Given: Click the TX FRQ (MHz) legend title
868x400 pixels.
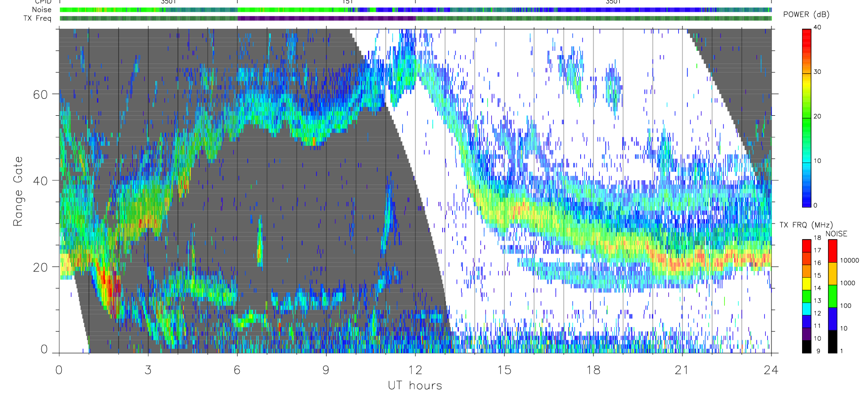Looking at the screenshot, I should [806, 225].
